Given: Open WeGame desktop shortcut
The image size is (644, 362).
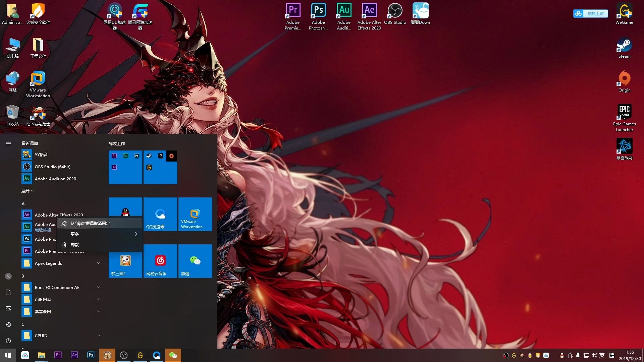Looking at the screenshot, I should click(624, 14).
